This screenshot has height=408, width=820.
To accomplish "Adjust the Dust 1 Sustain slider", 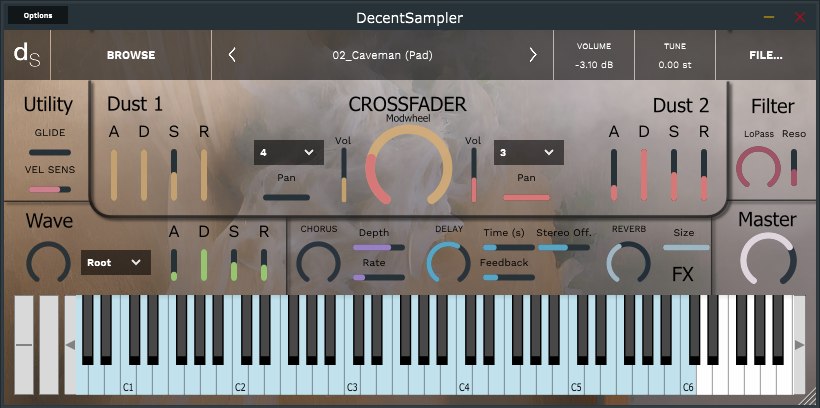I will pyautogui.click(x=174, y=175).
